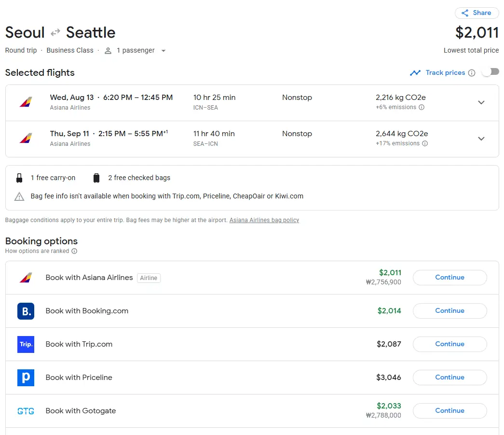Image resolution: width=504 pixels, height=435 pixels.
Task: Click the Priceline logo
Action: 26,378
